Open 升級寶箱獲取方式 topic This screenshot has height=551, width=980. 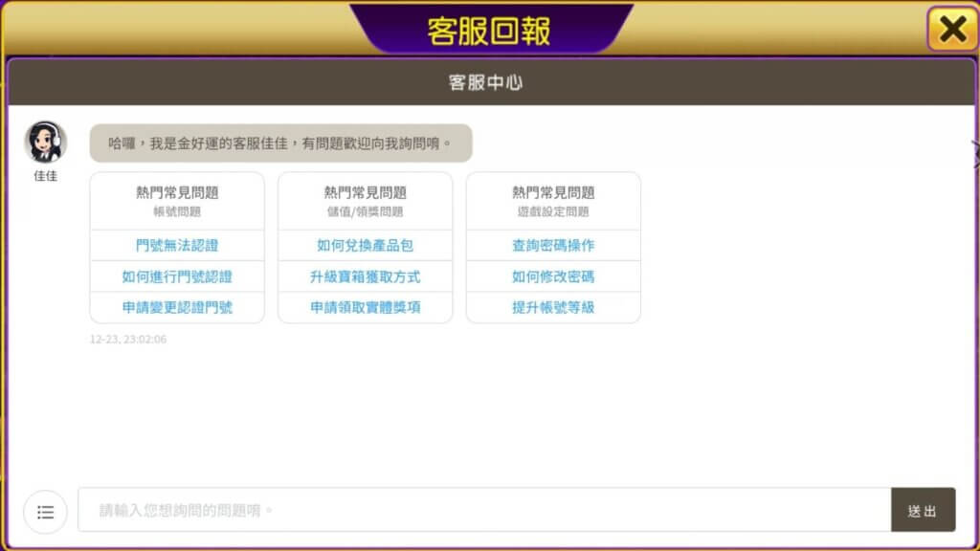[x=365, y=276]
